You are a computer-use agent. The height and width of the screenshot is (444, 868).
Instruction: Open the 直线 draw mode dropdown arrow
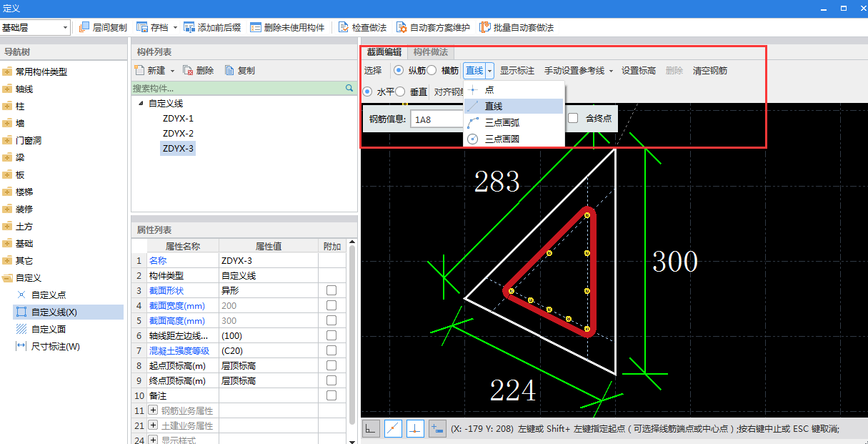coord(489,71)
